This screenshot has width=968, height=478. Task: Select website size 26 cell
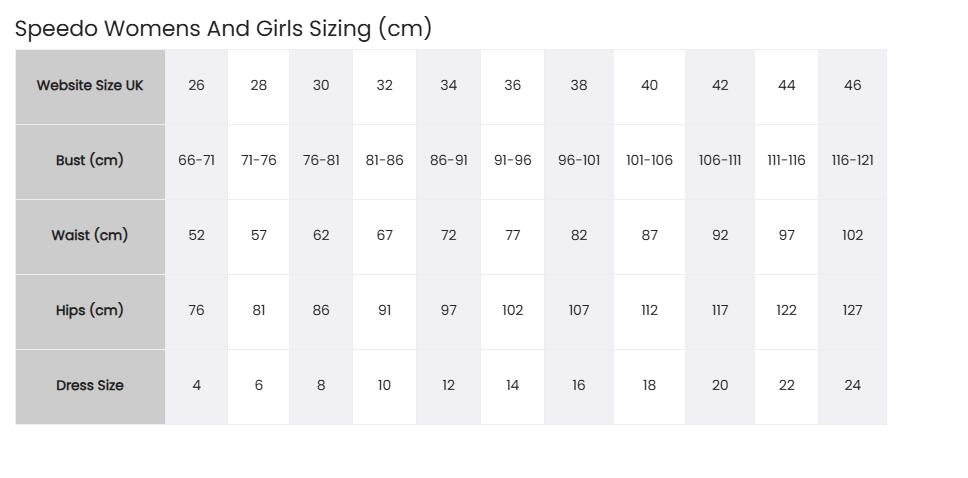tap(196, 87)
